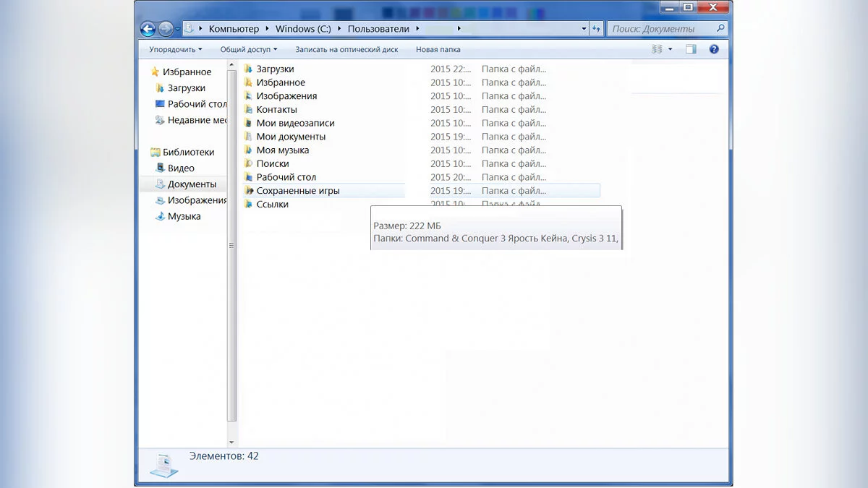Open address bar history dropdown
Screen dimensions: 868x488
(584, 29)
